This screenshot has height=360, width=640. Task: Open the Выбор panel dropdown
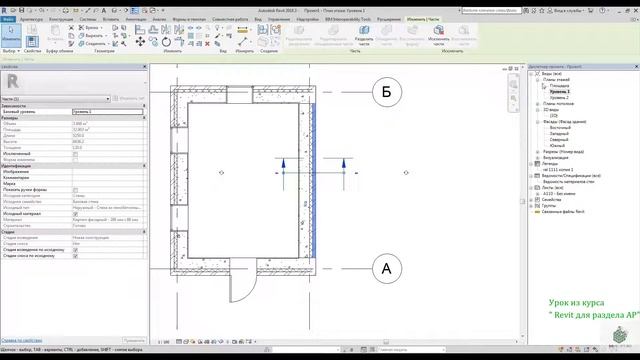[11, 51]
